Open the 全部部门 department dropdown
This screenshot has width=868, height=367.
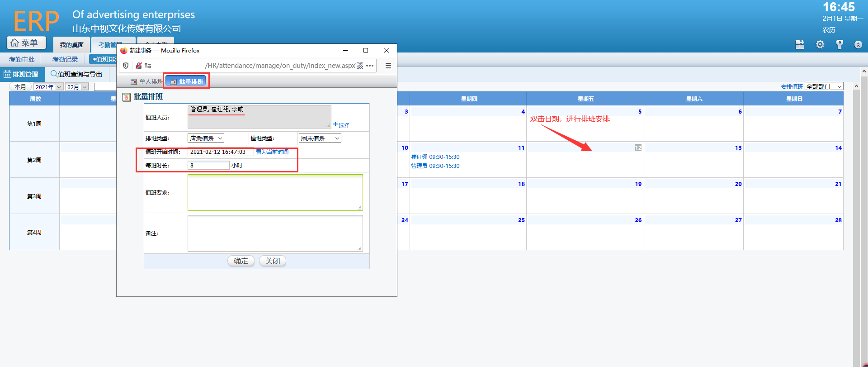coord(824,86)
